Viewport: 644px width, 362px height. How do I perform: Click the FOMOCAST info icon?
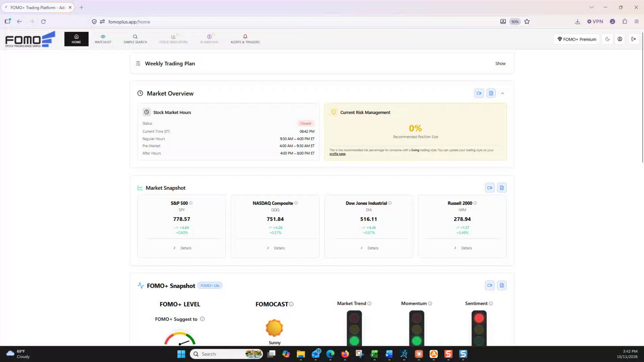point(291,304)
